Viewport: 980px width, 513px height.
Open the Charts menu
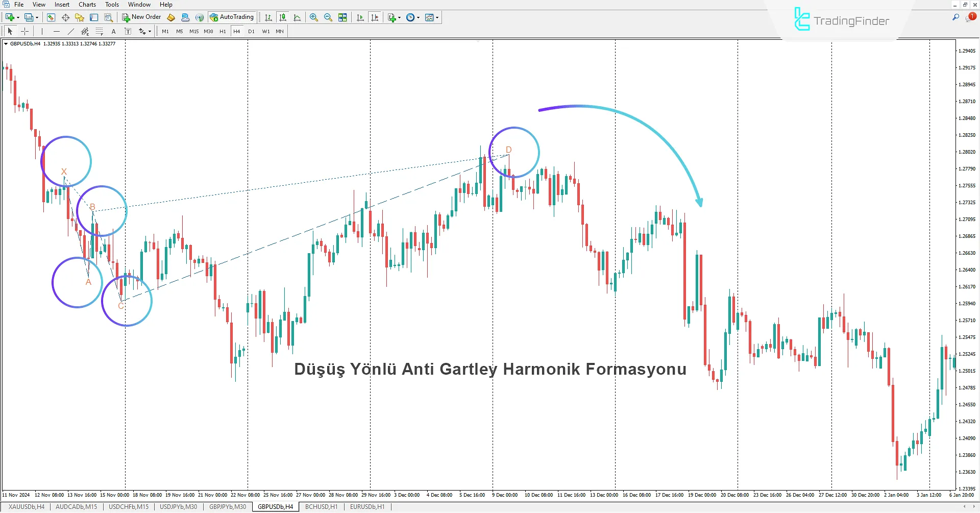87,4
